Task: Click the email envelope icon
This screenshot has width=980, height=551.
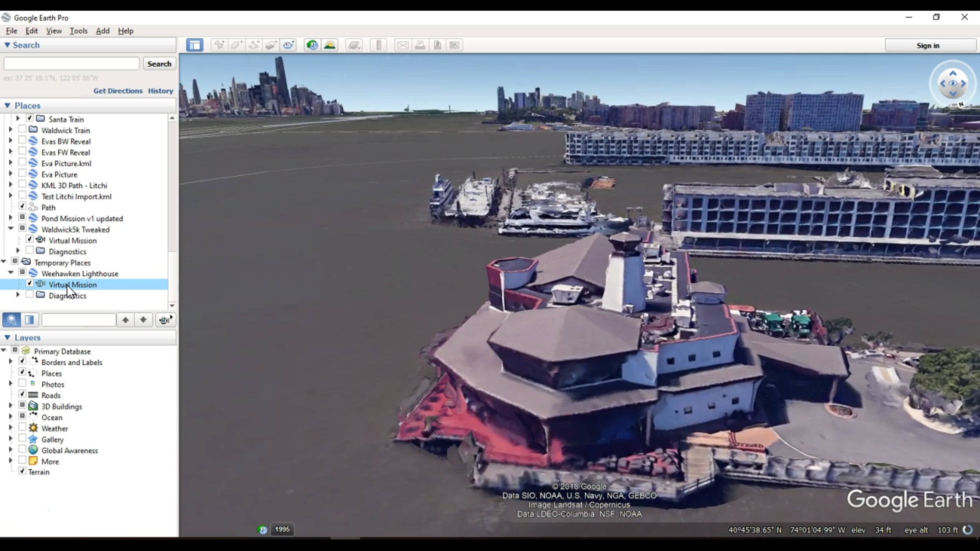Action: pos(403,45)
